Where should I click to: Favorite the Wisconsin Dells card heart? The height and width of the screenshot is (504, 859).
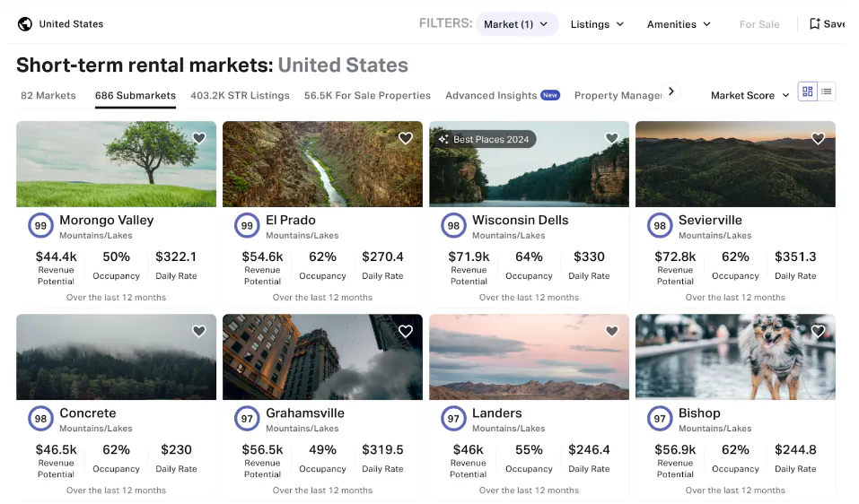click(x=612, y=138)
